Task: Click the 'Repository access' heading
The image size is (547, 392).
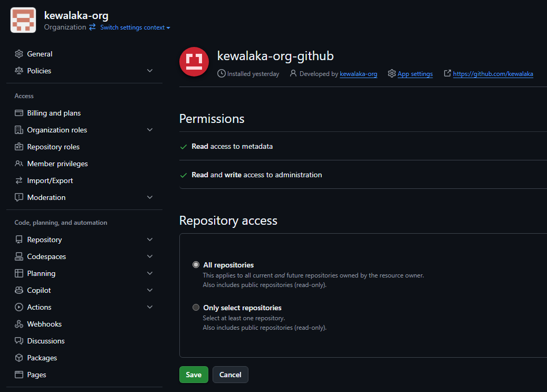Action: [228, 220]
